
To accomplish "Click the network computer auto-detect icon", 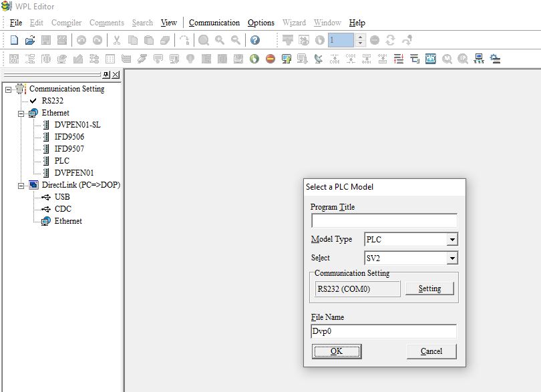I will click(479, 59).
